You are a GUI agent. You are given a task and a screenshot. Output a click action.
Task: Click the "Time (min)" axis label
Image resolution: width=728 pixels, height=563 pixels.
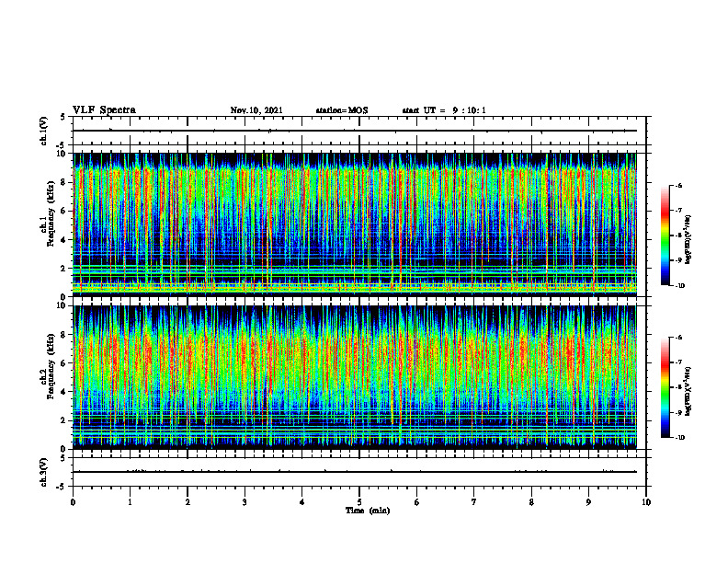point(368,511)
